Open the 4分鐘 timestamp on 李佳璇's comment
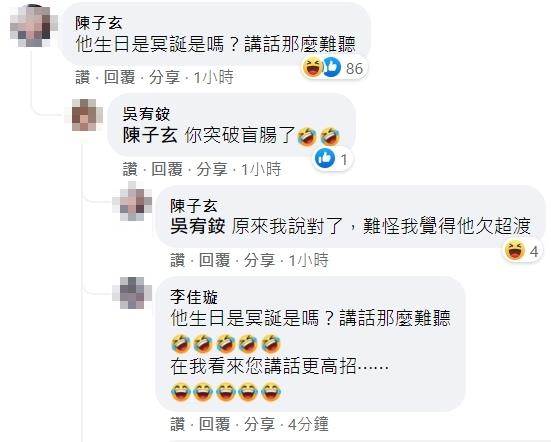 click(x=308, y=424)
